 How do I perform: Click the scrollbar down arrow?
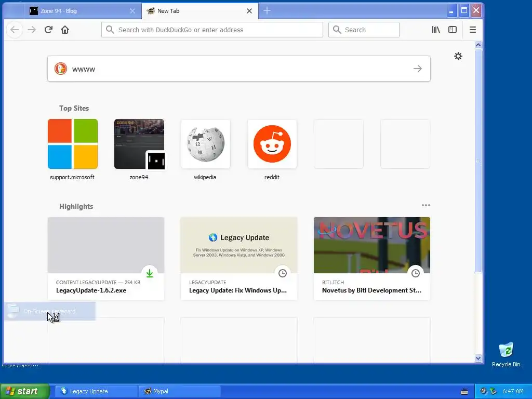(x=478, y=358)
